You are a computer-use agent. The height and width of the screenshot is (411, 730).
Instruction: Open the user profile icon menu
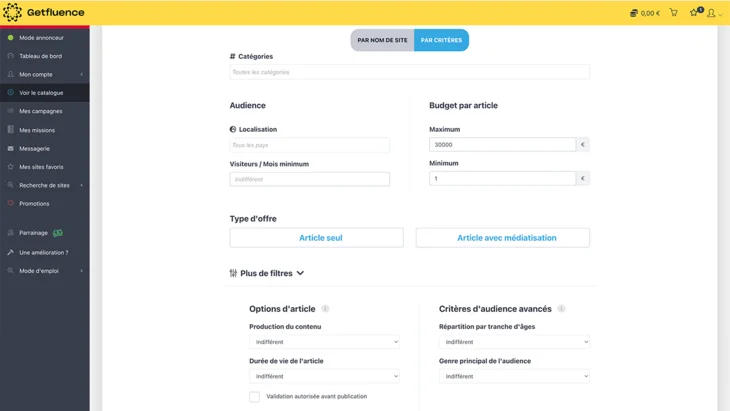pos(711,13)
